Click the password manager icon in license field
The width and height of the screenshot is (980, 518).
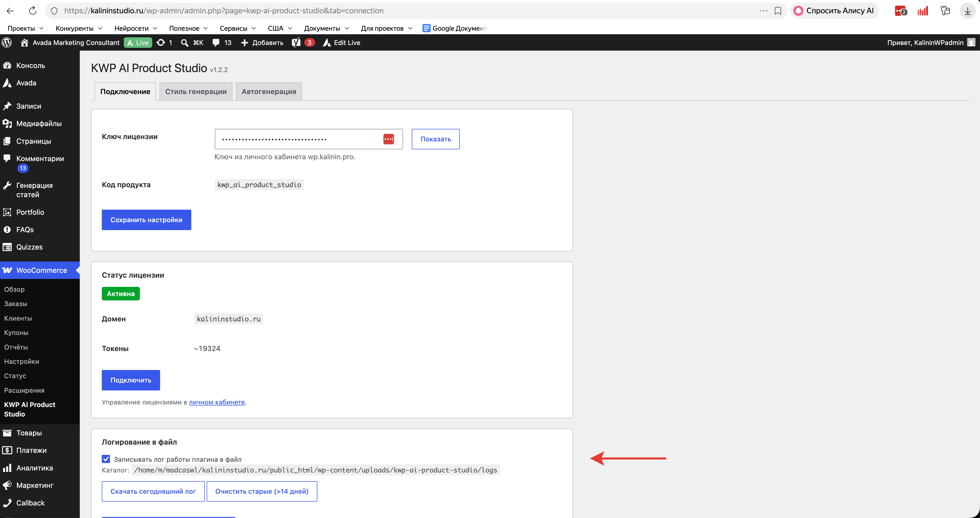click(388, 139)
